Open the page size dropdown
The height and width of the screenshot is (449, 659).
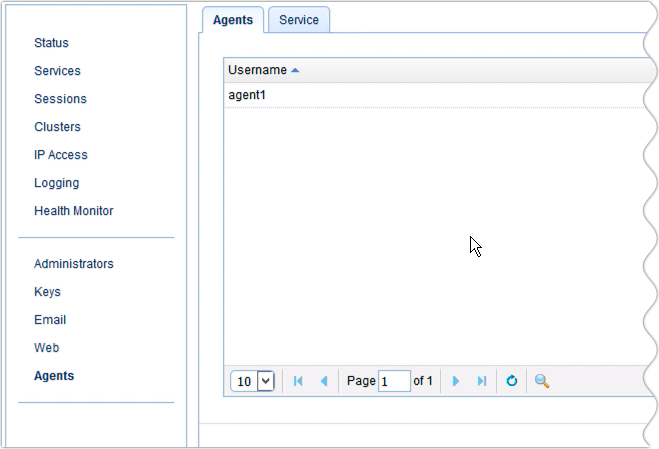click(x=265, y=381)
